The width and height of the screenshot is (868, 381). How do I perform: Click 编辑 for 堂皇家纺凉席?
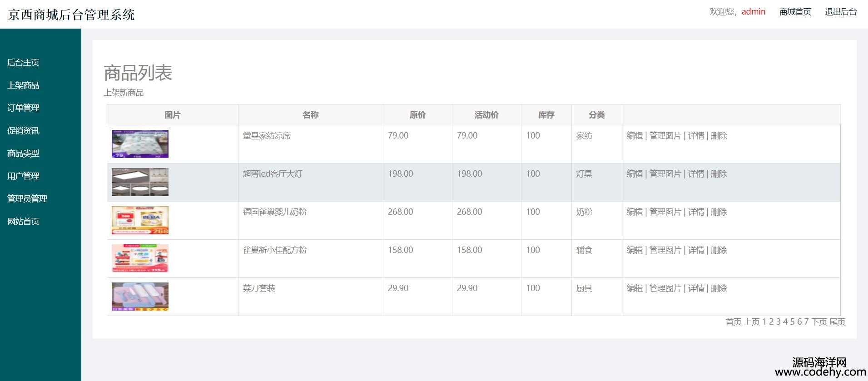click(635, 136)
